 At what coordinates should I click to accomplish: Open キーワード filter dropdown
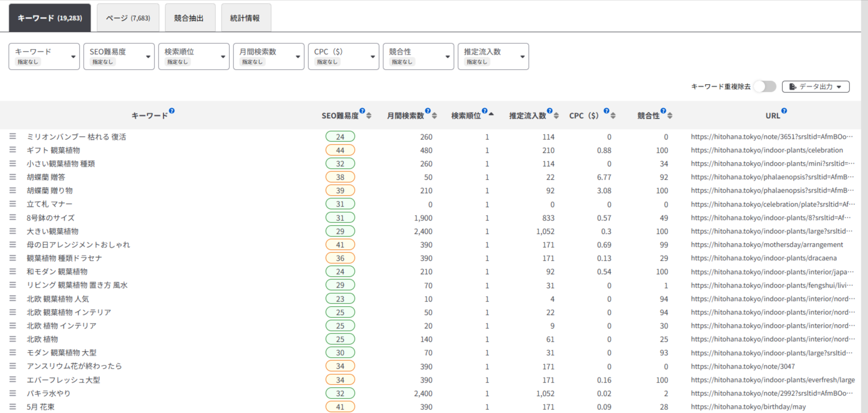click(x=44, y=56)
